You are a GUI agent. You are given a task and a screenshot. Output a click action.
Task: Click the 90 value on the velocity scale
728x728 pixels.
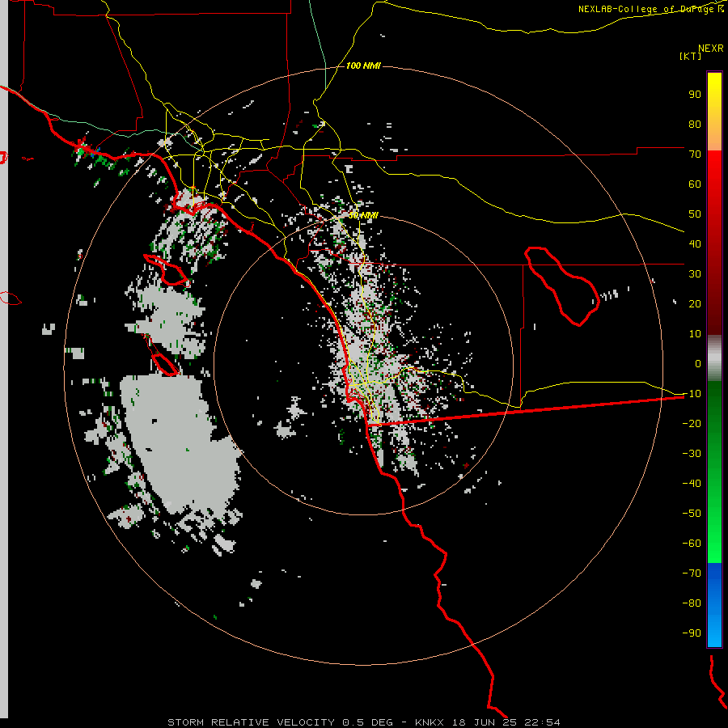[695, 95]
